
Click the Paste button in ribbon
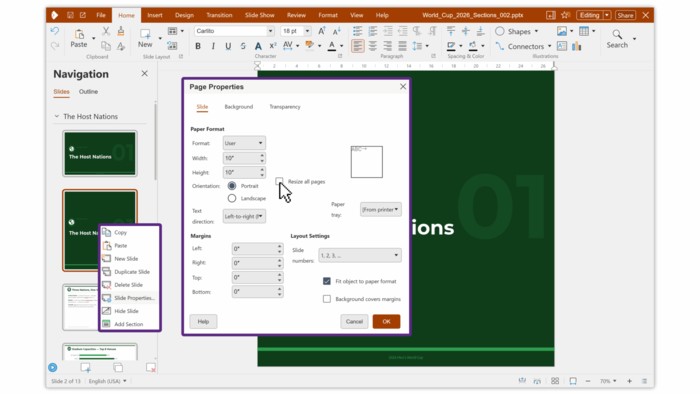click(79, 38)
